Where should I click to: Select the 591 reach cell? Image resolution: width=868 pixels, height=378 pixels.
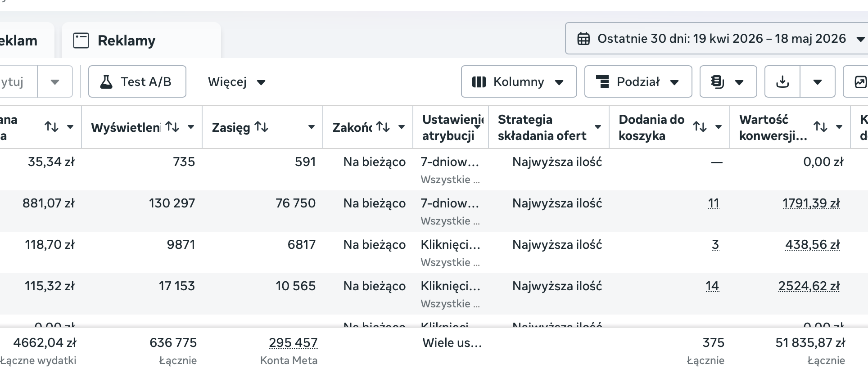tap(305, 162)
